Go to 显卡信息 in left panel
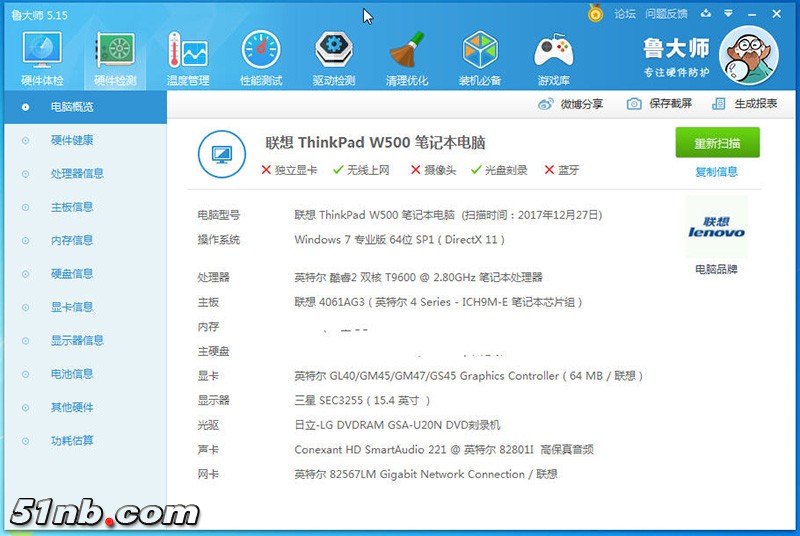 click(x=72, y=307)
